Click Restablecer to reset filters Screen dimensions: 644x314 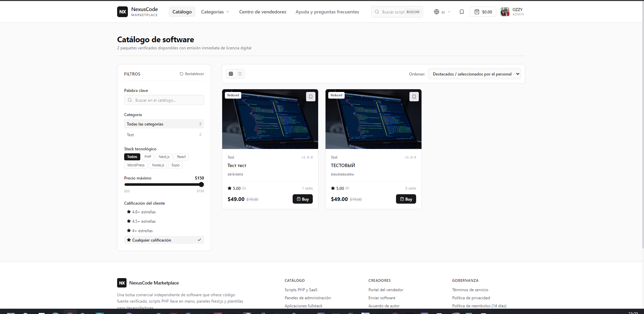[192, 74]
